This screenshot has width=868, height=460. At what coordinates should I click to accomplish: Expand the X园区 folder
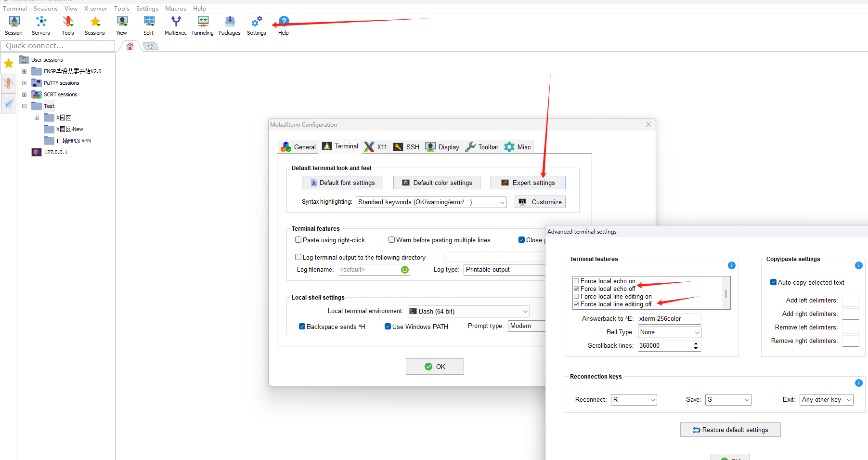[37, 118]
